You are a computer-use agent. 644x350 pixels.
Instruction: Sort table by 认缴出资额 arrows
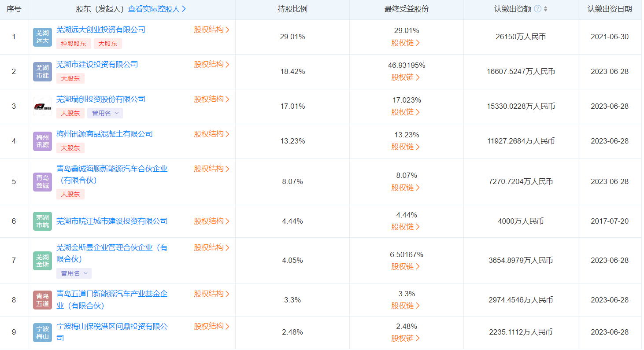coord(546,9)
